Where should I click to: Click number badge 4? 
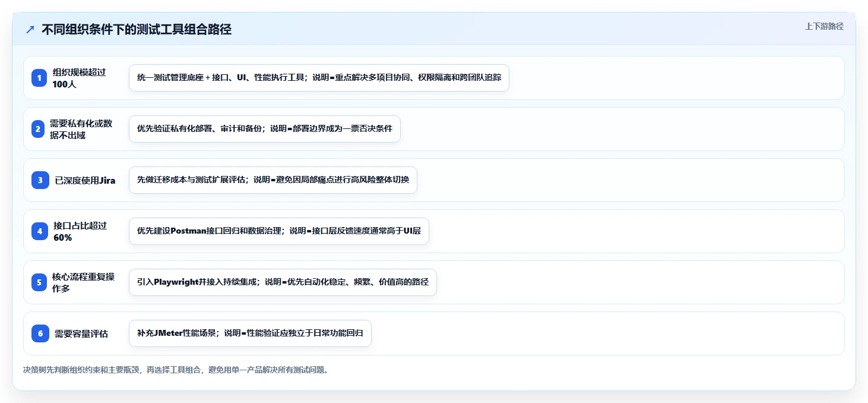coord(39,231)
